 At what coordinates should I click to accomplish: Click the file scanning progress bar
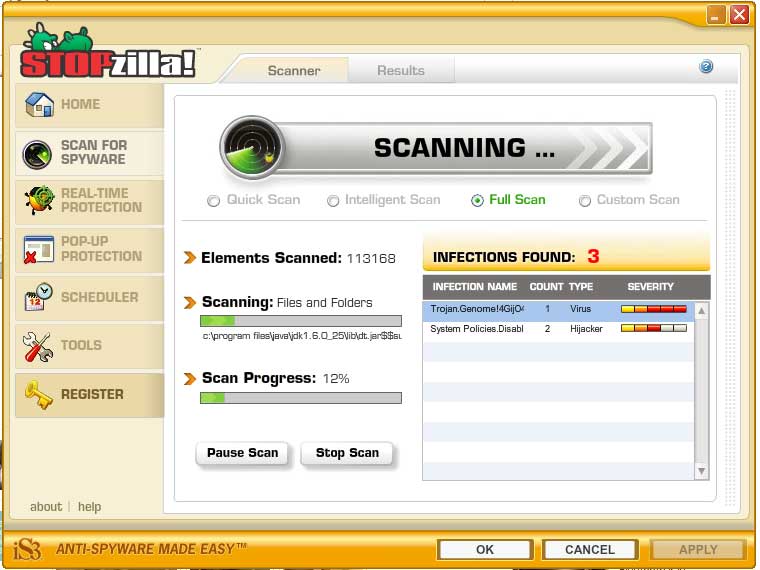301,321
